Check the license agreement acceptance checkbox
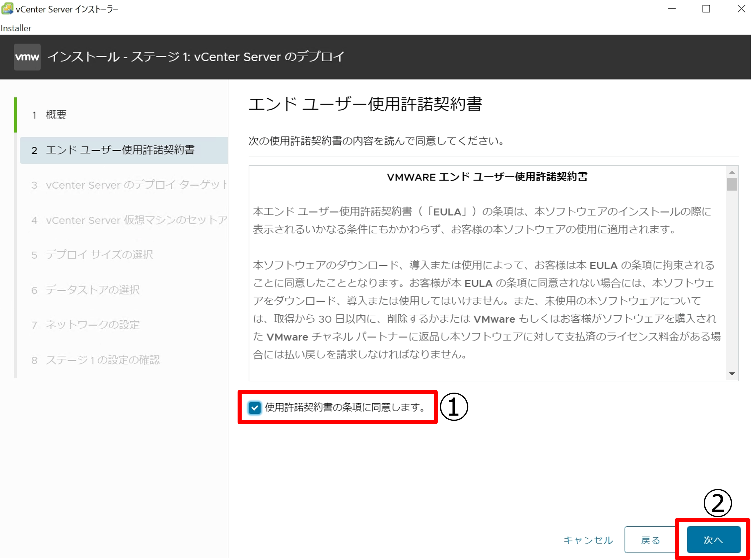753x560 pixels. point(254,408)
